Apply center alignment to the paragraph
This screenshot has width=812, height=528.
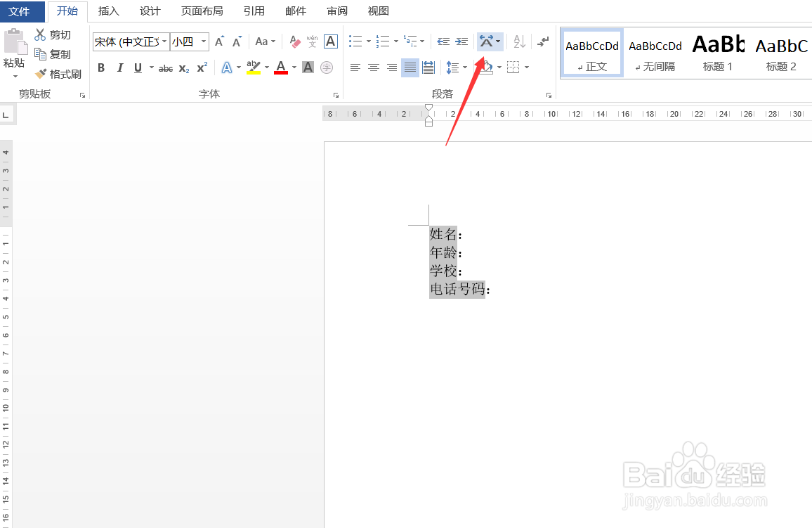pos(373,67)
